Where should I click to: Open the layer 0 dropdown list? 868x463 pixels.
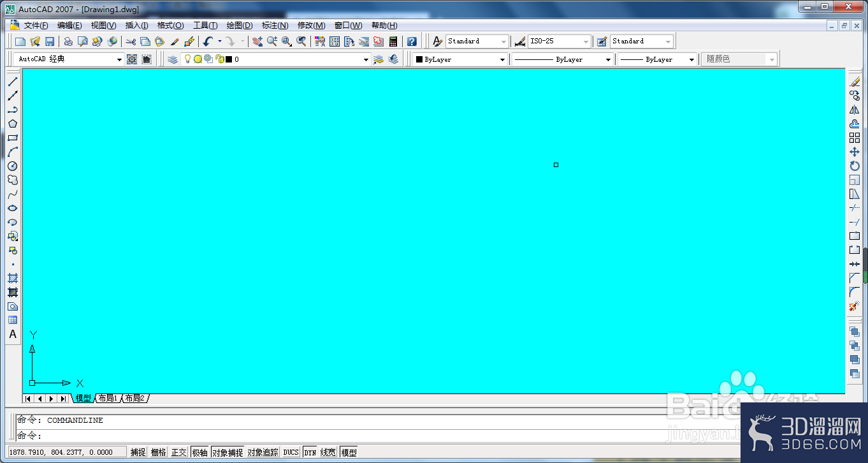366,59
